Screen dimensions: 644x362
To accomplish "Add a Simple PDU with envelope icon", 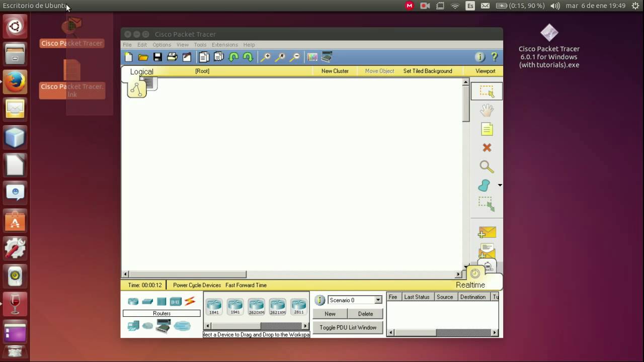I will tap(487, 232).
